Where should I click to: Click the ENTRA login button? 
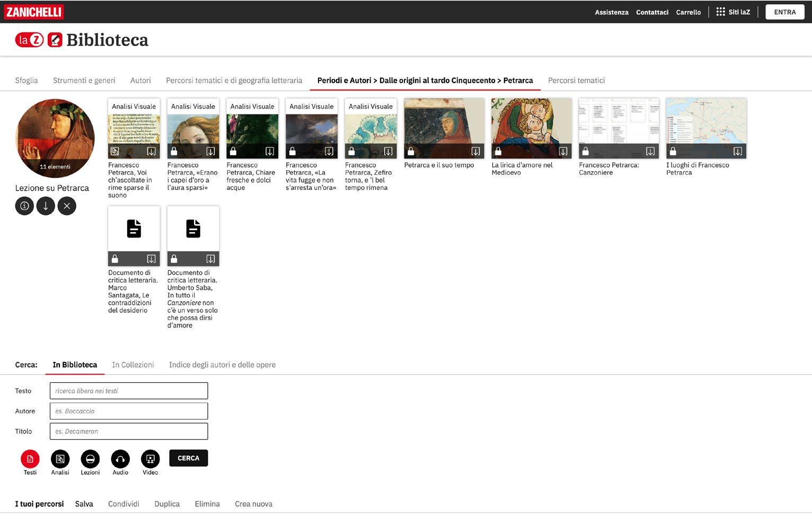pos(785,12)
